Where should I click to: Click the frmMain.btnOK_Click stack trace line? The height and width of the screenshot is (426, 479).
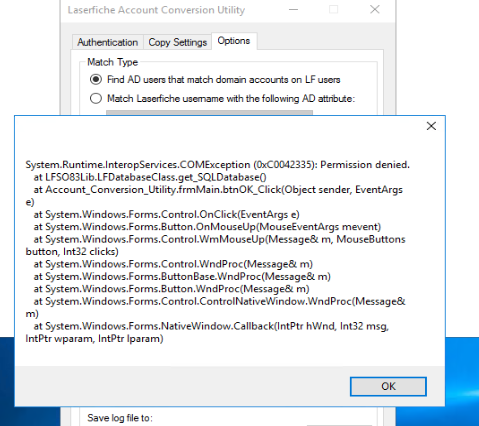[214, 196]
